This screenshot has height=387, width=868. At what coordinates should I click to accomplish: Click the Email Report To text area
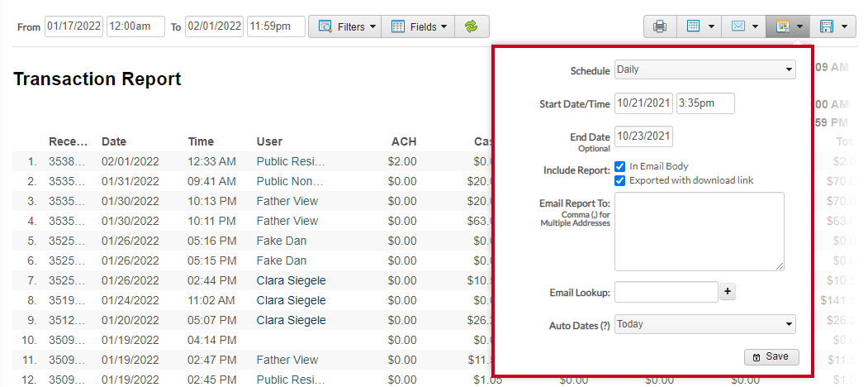click(x=700, y=232)
